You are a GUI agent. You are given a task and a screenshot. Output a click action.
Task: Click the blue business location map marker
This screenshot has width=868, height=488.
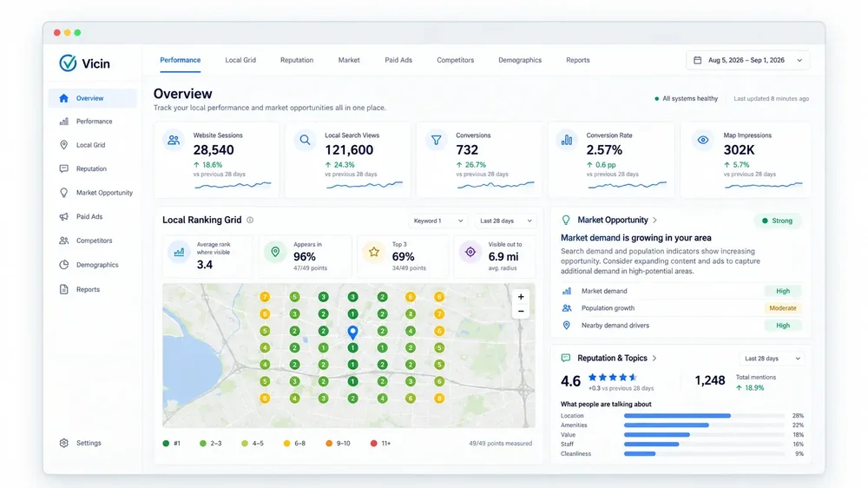352,332
